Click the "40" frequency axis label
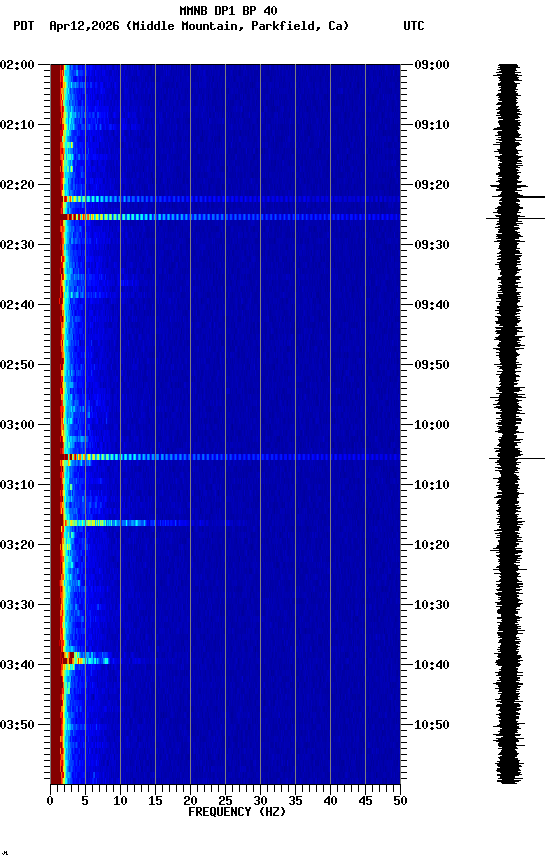 pos(330,801)
